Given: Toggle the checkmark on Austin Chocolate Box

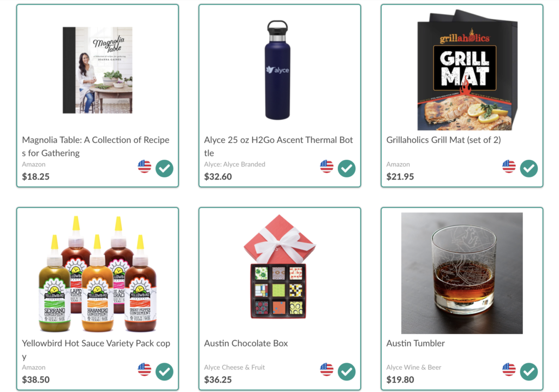Looking at the screenshot, I should coord(346,371).
